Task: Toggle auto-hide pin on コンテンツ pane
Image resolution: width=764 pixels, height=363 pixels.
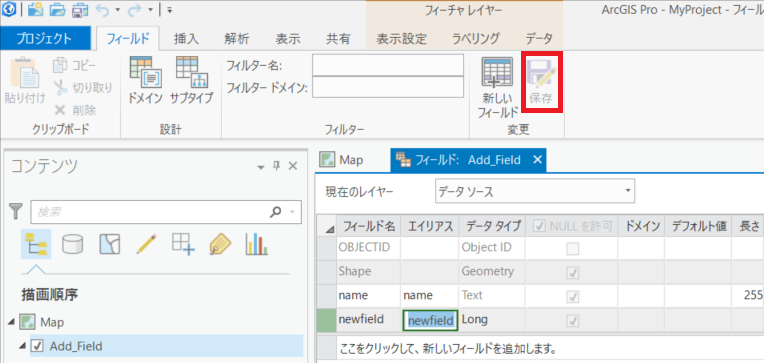Action: point(276,167)
